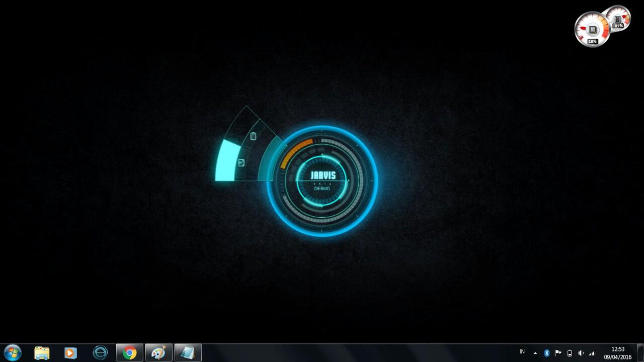Open Bluetooth tray icon
Screen dimensions: 644x362
tap(546, 353)
